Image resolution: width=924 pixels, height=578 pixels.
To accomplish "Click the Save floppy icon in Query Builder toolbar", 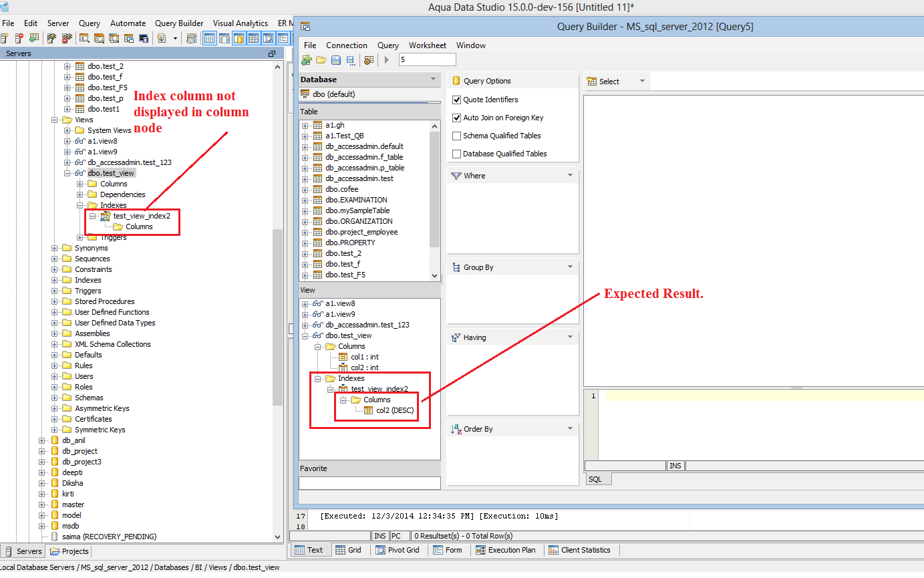I will 336,60.
